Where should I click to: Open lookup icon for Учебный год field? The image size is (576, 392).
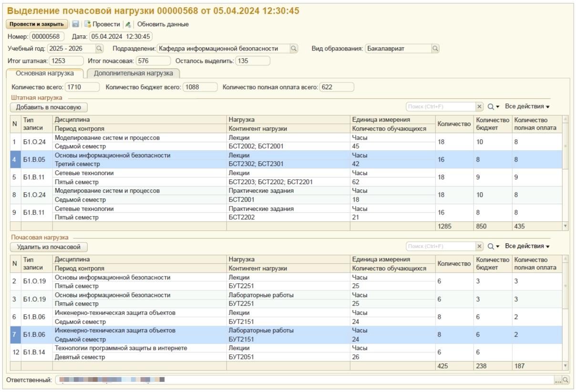point(99,49)
